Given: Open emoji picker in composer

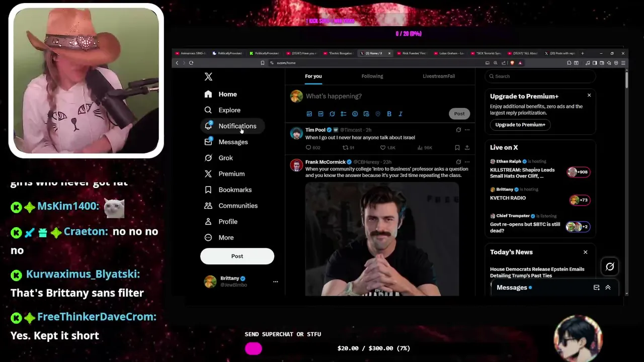Looking at the screenshot, I should click(355, 114).
